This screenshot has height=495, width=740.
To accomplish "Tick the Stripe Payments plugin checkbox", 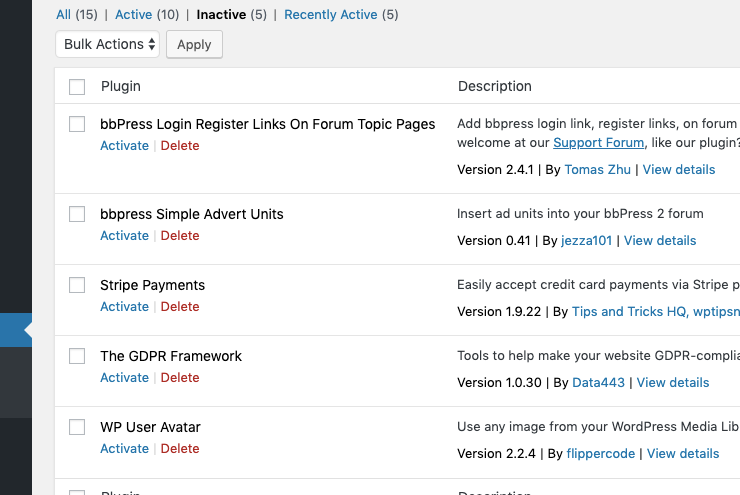I will (77, 285).
